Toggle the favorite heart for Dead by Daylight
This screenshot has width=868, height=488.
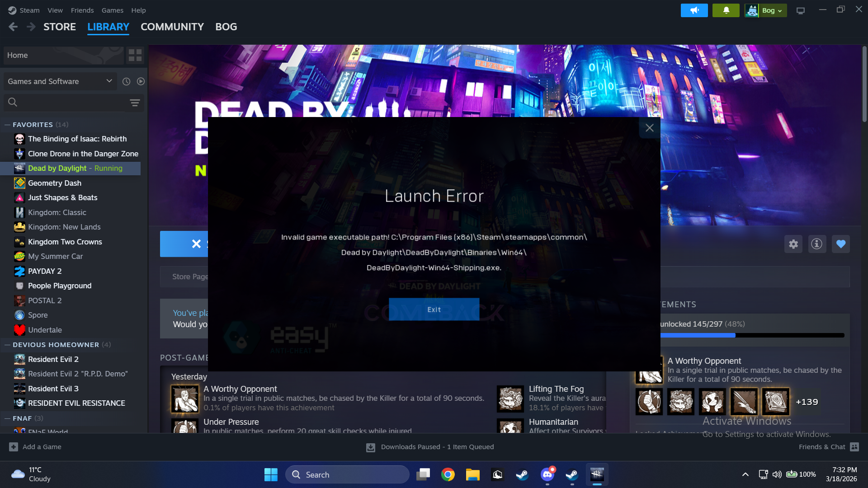point(840,244)
